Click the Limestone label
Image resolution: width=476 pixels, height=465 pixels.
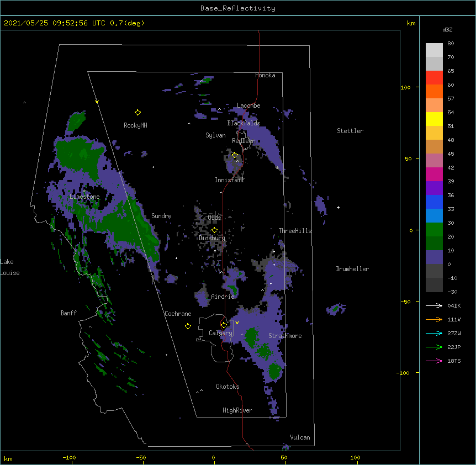coord(84,197)
